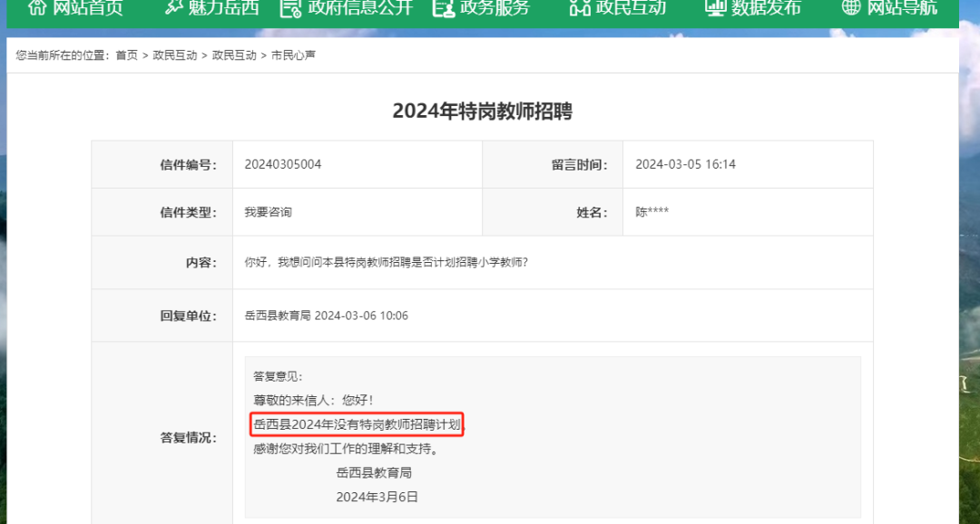Click the 信件编号 label cell
This screenshot has width=980, height=524.
pyautogui.click(x=162, y=165)
